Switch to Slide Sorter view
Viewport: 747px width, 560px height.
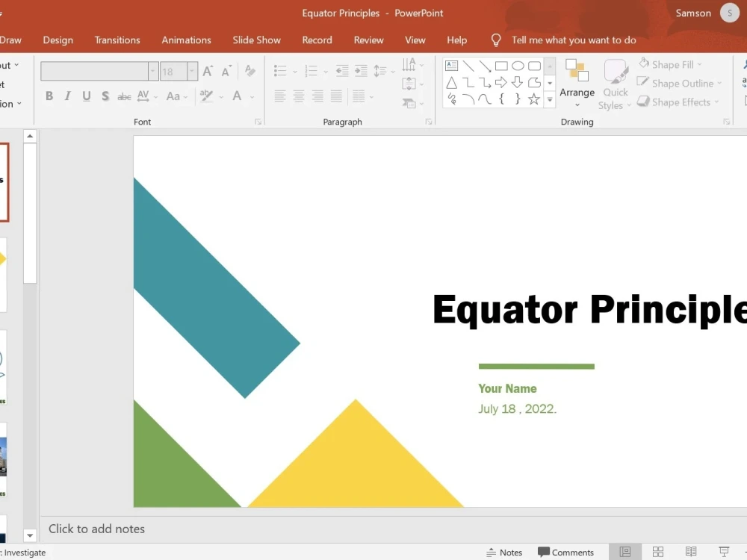[658, 552]
